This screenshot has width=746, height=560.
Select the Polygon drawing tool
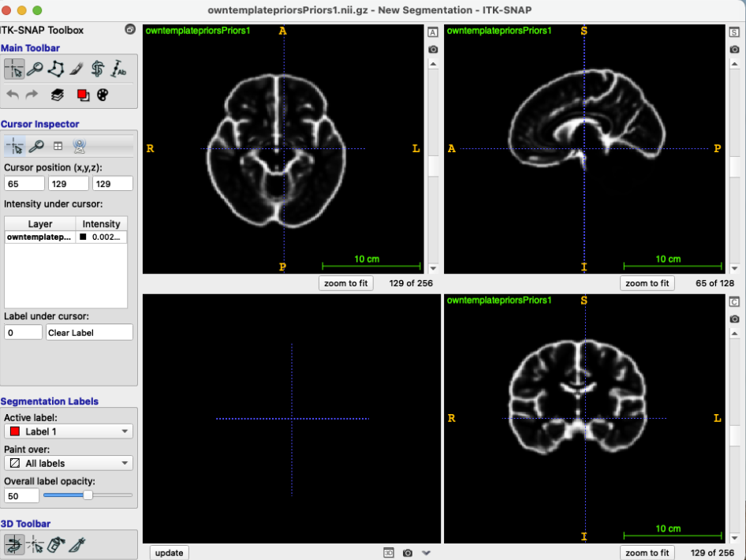click(56, 69)
